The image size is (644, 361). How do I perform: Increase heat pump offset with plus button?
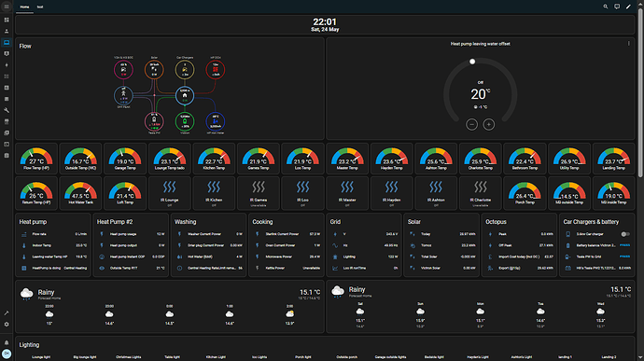coord(489,124)
